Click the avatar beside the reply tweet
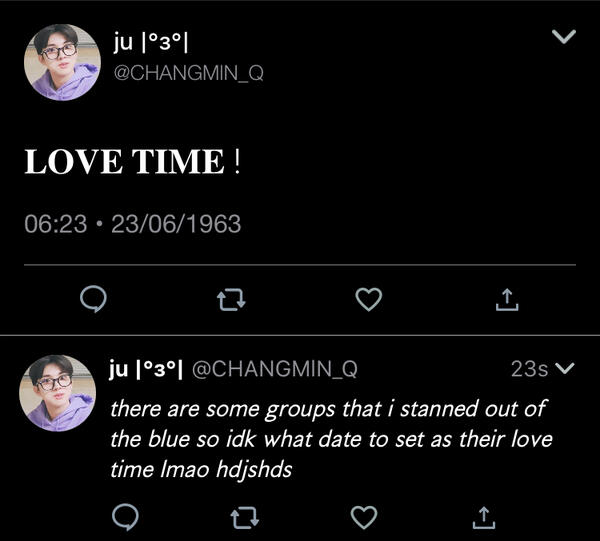Image resolution: width=600 pixels, height=541 pixels. 58,392
